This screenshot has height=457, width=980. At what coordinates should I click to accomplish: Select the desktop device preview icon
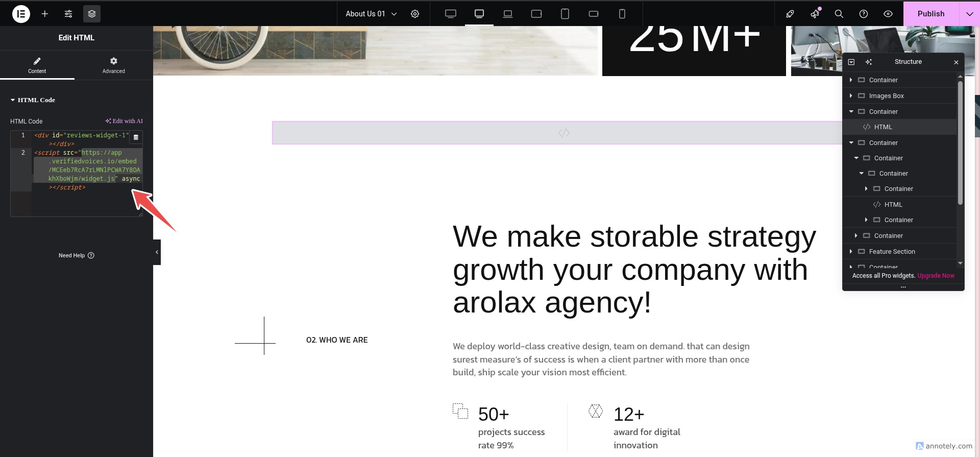pyautogui.click(x=479, y=14)
